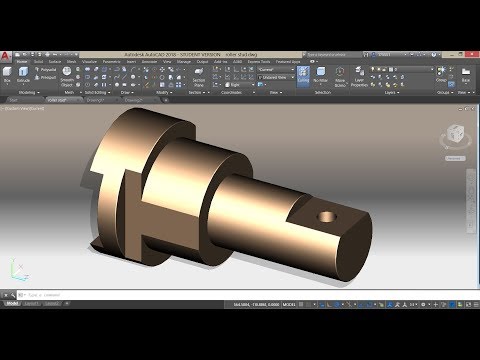Open the Manage ribbon tab
Screen dimensions: 480x360
tap(184, 62)
